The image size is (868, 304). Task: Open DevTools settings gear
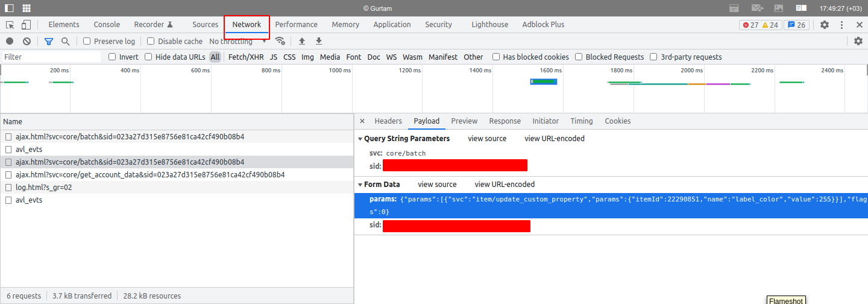824,25
